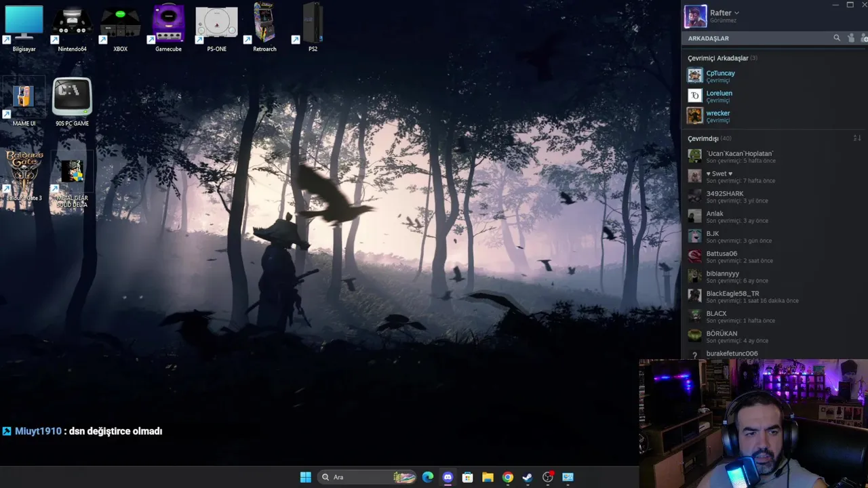Select friend CpTuncay
The image size is (868, 488).
773,76
